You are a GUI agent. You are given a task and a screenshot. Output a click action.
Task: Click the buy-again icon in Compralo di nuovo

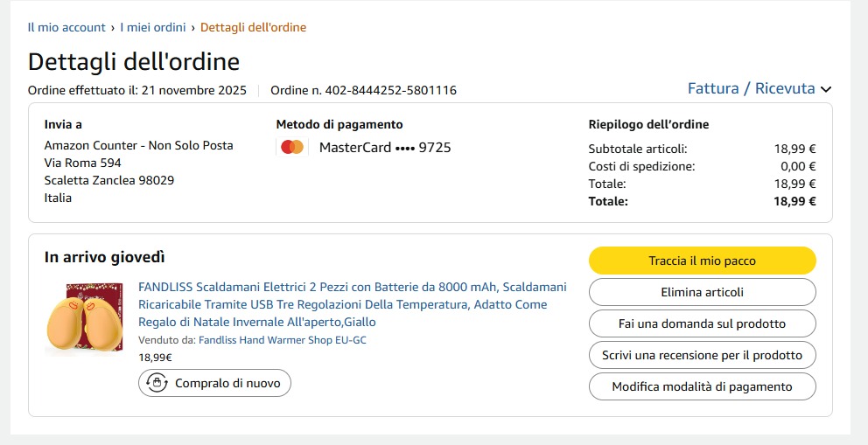[x=157, y=383]
